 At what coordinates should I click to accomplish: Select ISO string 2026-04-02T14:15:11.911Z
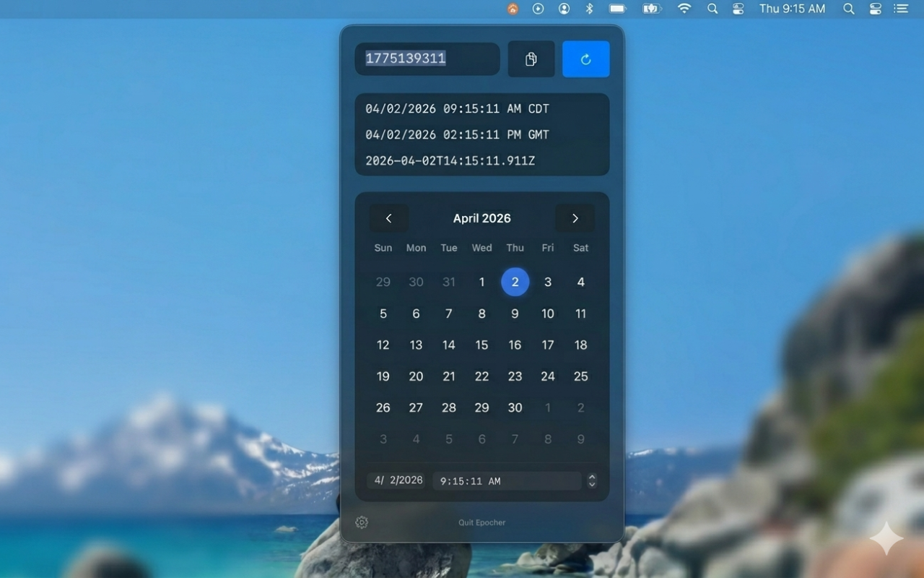click(x=450, y=161)
